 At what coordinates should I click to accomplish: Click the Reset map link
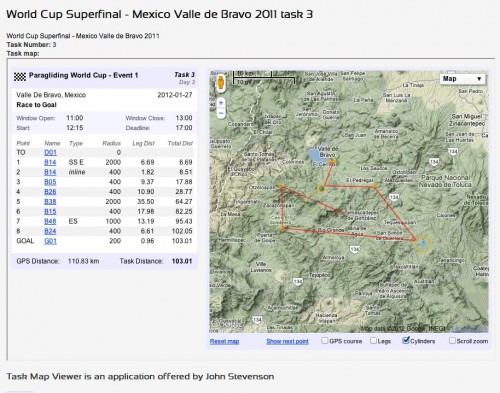coord(224,341)
